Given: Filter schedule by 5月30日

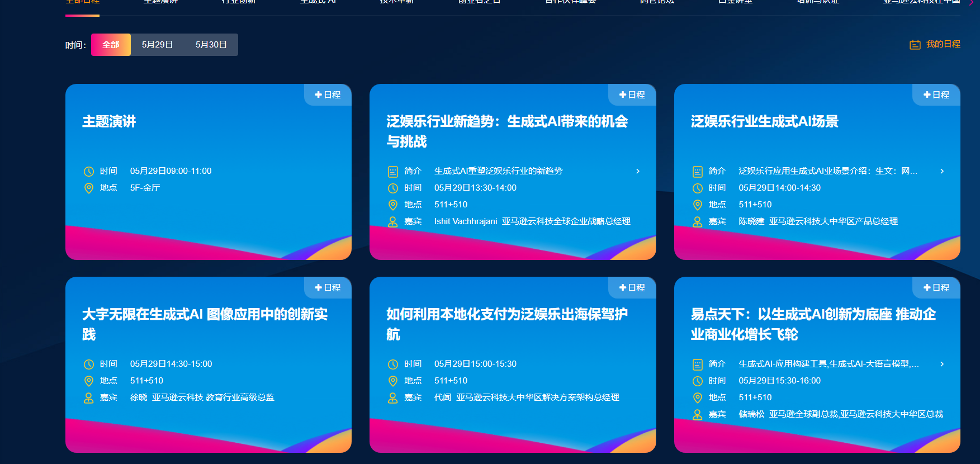Looking at the screenshot, I should (211, 45).
